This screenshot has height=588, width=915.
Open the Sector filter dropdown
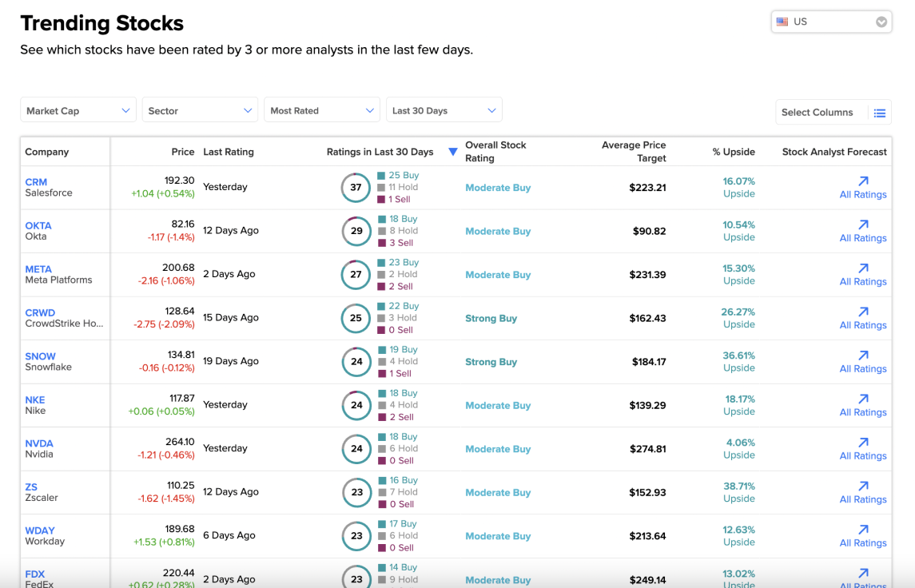click(x=200, y=110)
